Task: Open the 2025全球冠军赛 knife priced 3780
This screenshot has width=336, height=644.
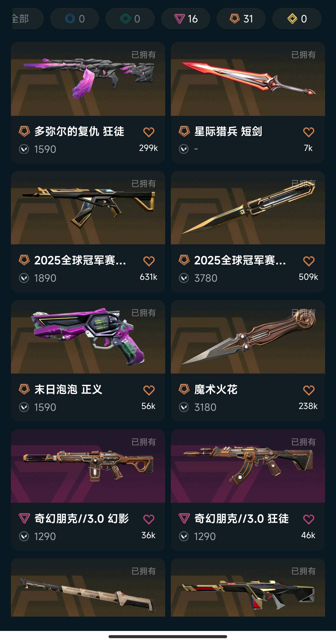Action: tap(248, 232)
